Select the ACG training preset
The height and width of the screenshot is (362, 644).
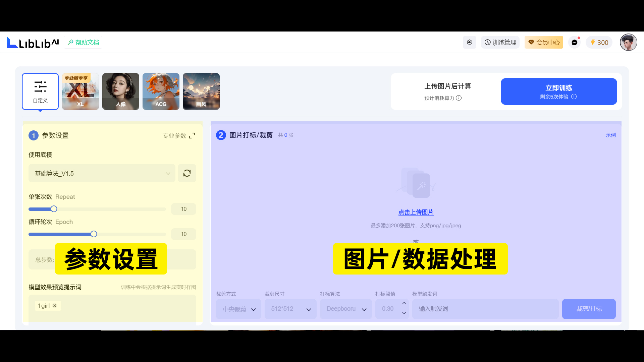[161, 91]
